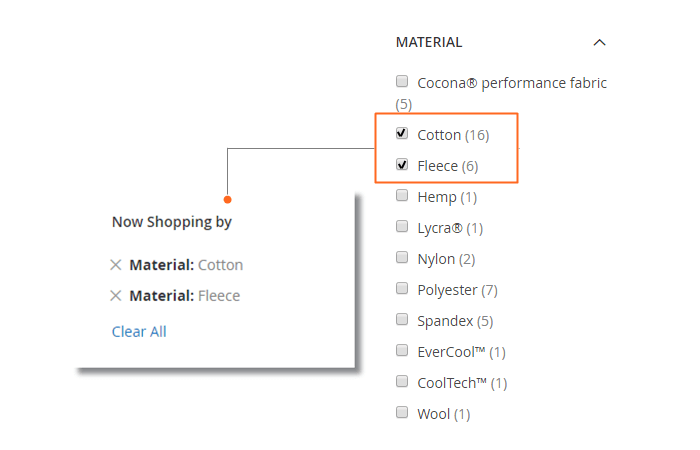700x450 pixels.
Task: Tick the Lycra checkbox
Action: 402,226
